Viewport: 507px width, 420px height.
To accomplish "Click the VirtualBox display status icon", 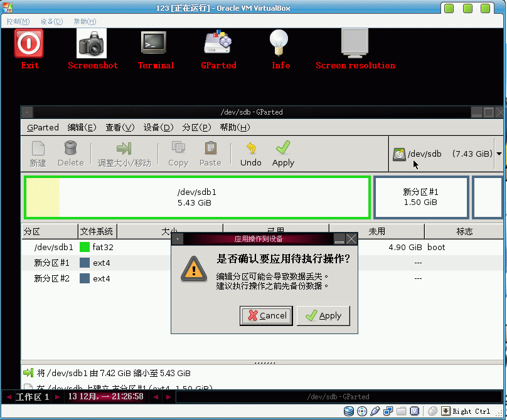I will coord(415,411).
